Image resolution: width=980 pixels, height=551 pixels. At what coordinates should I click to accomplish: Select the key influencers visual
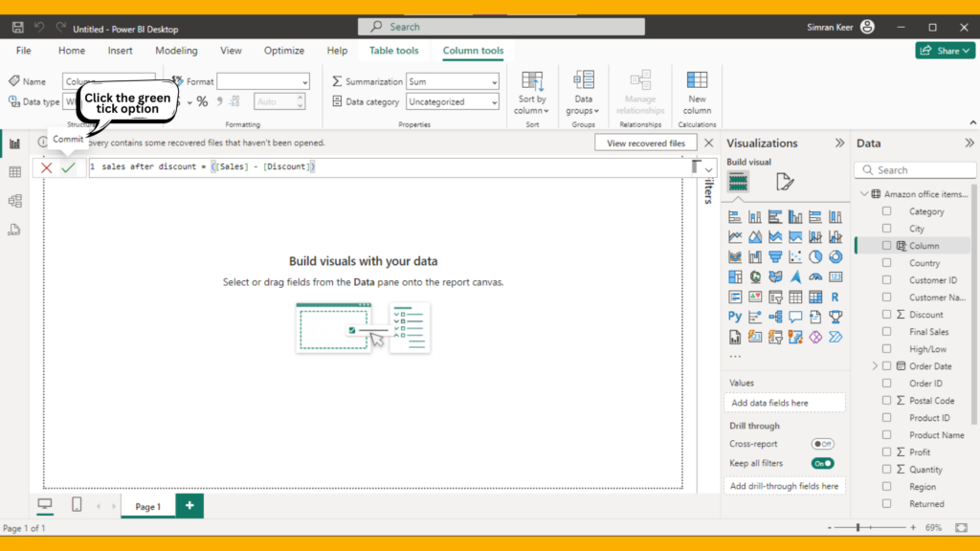tap(755, 317)
